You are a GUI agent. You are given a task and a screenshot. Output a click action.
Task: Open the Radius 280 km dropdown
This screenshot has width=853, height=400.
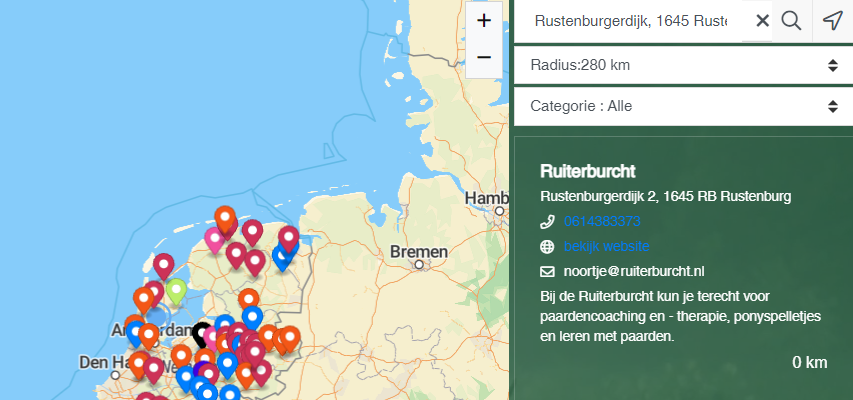(x=683, y=66)
